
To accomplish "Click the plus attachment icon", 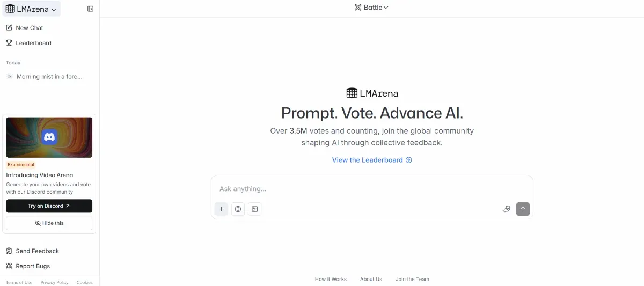I will (x=221, y=209).
